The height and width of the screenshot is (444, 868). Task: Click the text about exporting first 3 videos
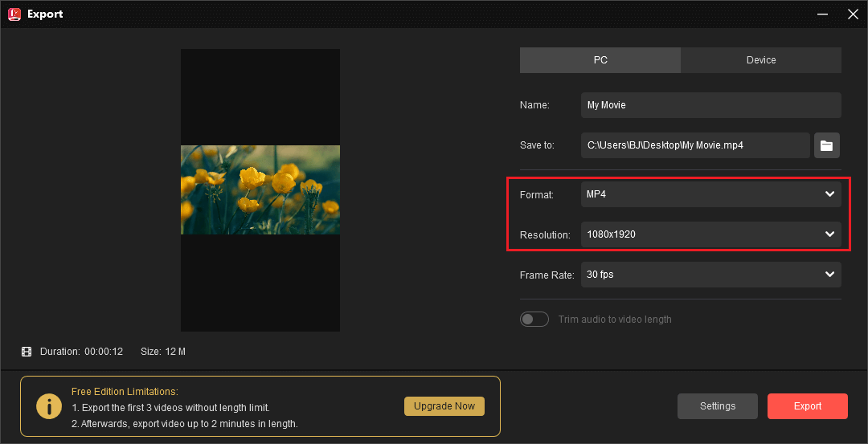click(x=170, y=408)
